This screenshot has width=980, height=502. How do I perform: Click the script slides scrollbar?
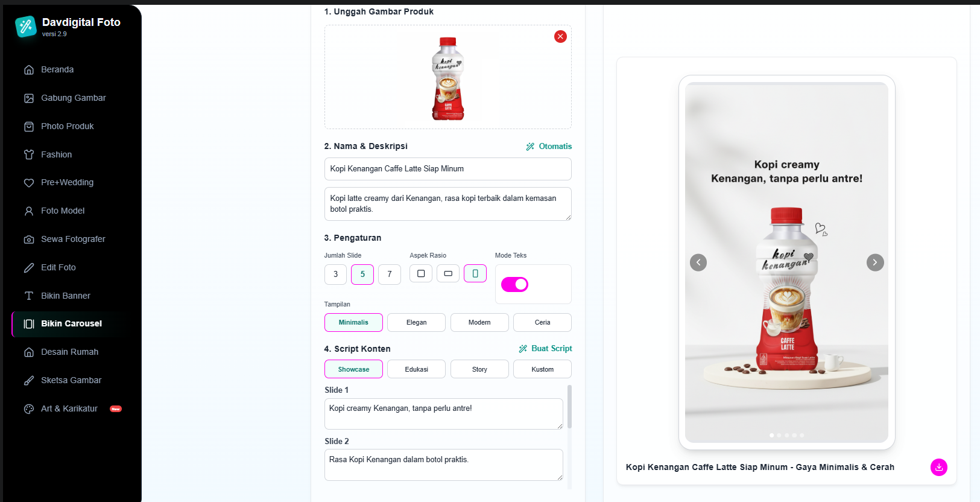pos(569,407)
